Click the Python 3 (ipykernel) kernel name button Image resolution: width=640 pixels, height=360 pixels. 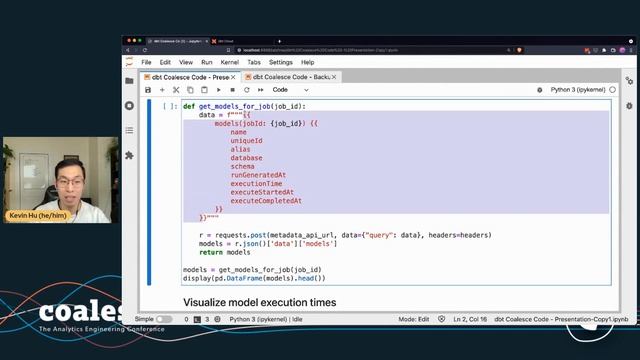pos(578,90)
